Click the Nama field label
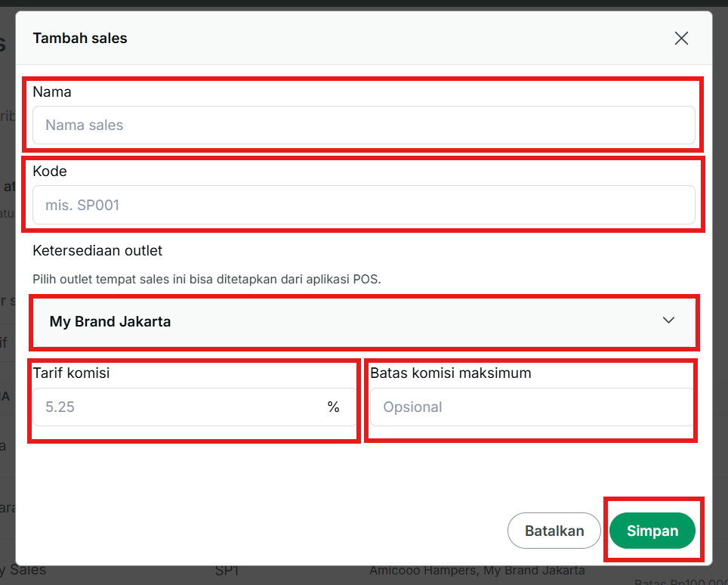 point(52,92)
